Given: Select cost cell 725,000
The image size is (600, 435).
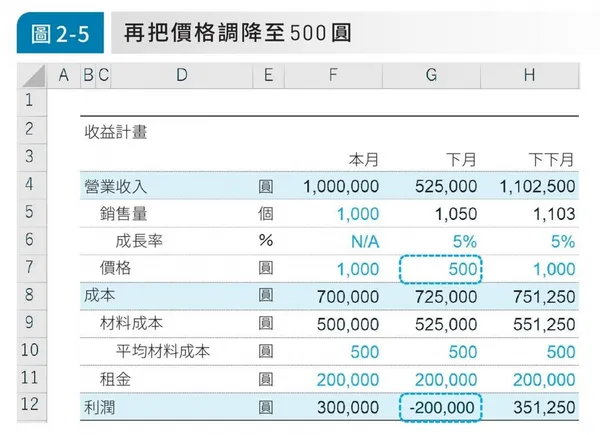Looking at the screenshot, I should pyautogui.click(x=446, y=297).
